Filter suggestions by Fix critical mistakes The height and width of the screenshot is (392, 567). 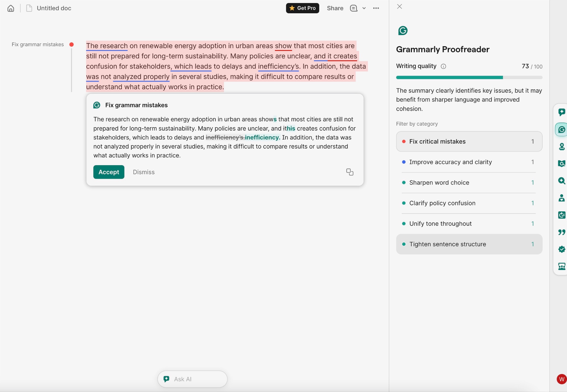[469, 141]
